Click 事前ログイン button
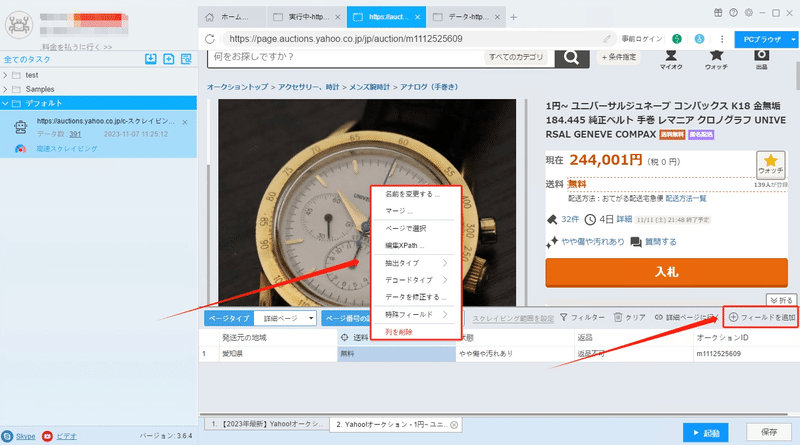The height and width of the screenshot is (445, 800). [642, 39]
